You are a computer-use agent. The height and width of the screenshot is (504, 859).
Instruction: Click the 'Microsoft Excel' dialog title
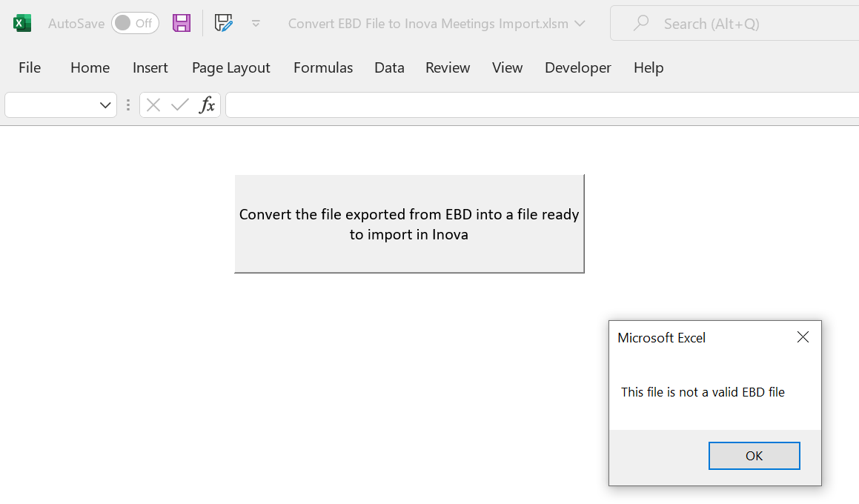coord(661,338)
